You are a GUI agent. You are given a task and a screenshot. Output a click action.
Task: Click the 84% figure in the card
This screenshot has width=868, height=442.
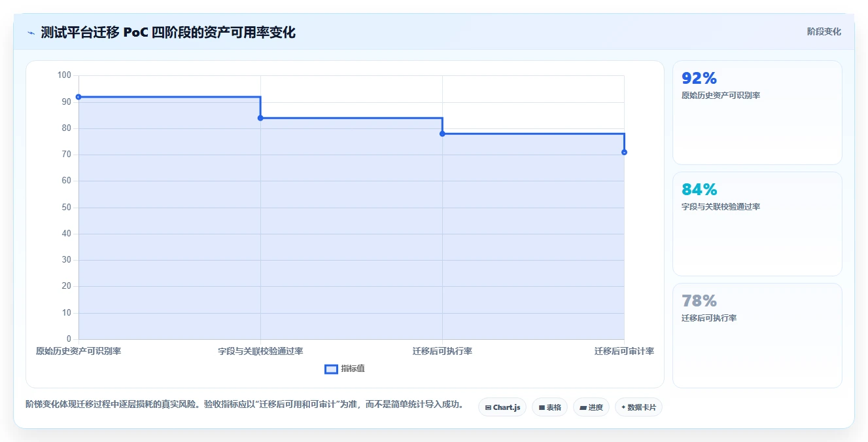tap(699, 190)
